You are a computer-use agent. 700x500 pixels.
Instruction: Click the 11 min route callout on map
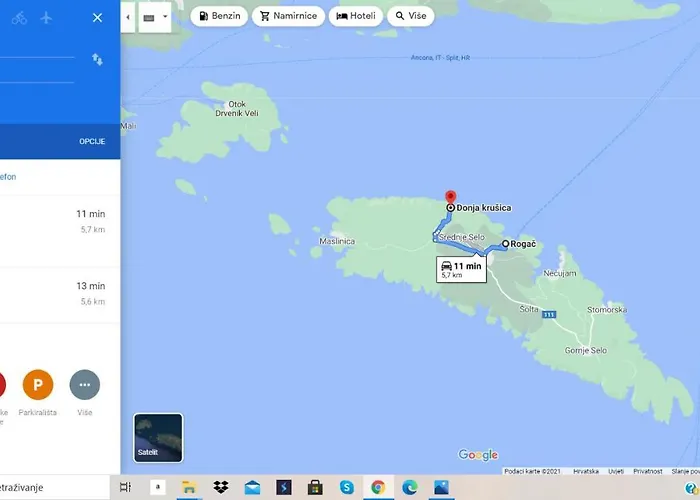click(461, 268)
